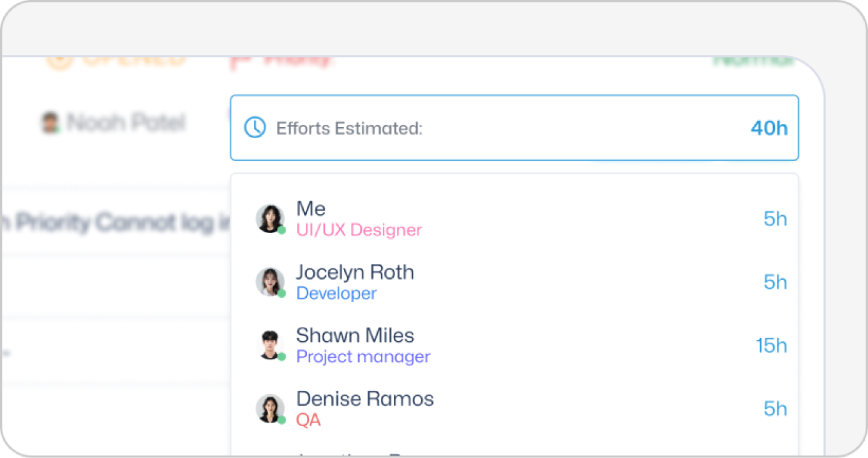Image resolution: width=868 pixels, height=458 pixels.
Task: Open the Efforts Estimated field
Action: click(x=514, y=128)
